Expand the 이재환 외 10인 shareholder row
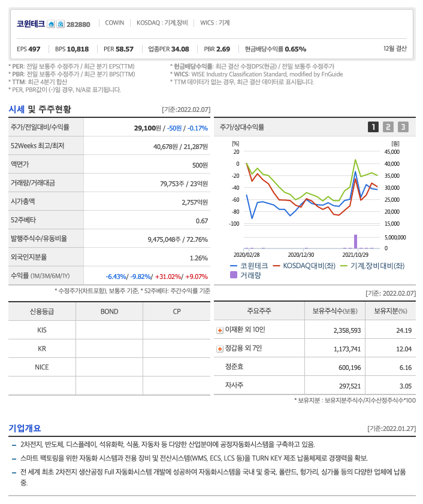The width and height of the screenshot is (423, 504). tap(220, 330)
